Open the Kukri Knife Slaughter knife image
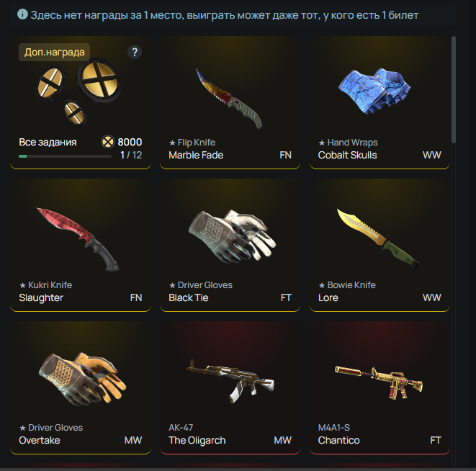Image resolution: width=476 pixels, height=471 pixels. tap(78, 239)
